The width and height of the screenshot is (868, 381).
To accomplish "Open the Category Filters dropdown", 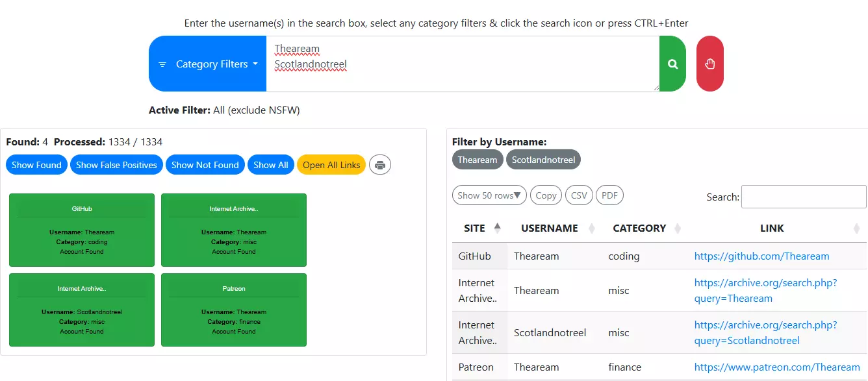I will point(208,64).
